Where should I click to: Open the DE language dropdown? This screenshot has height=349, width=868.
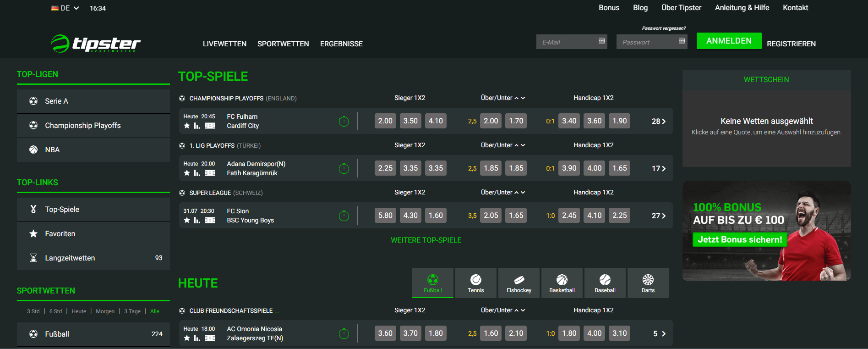pos(65,8)
